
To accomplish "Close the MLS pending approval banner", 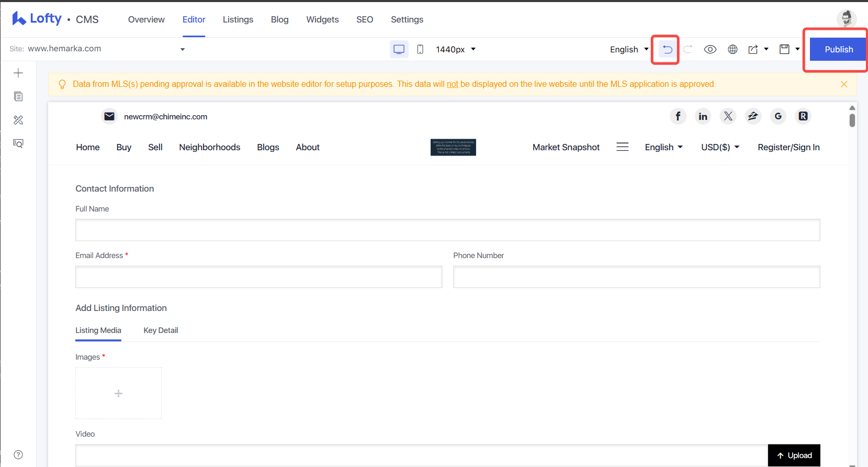I will coord(844,84).
